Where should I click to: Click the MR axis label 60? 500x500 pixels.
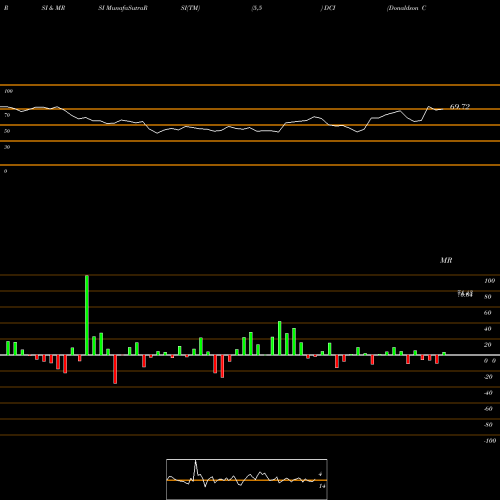click(488, 313)
